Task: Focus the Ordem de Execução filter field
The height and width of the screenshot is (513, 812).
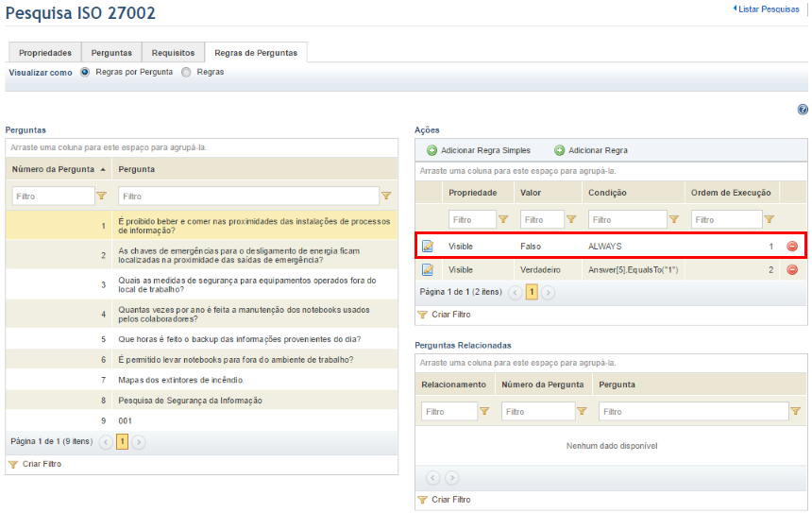Action: coord(727,219)
